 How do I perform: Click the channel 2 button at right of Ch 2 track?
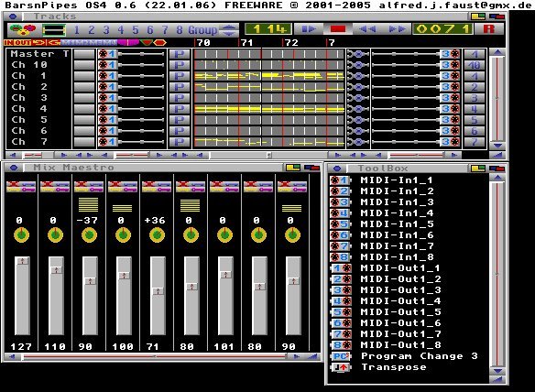coord(475,87)
